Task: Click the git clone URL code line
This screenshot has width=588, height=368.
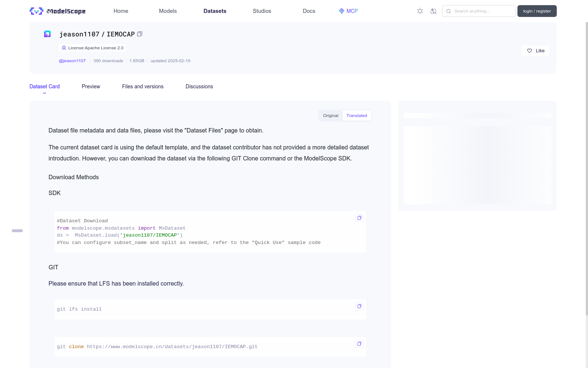Action: [x=157, y=347]
